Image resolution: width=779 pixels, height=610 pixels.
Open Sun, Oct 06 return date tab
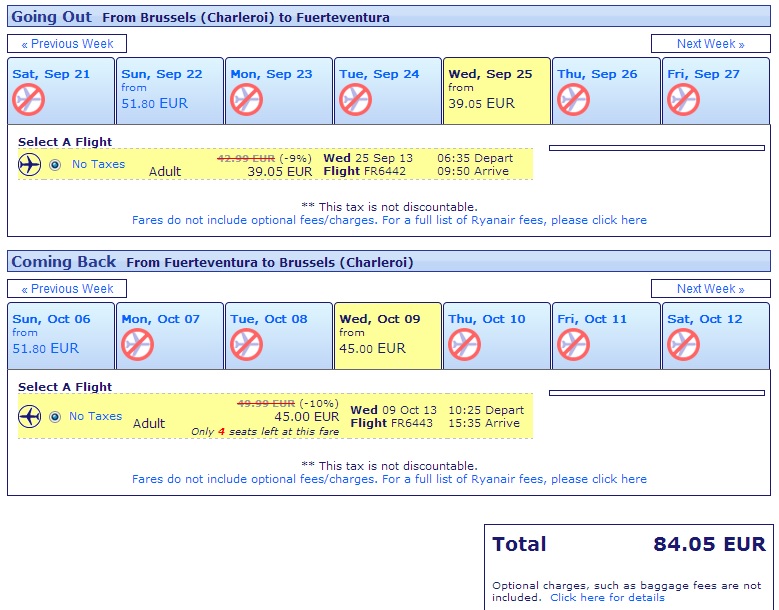coord(61,336)
